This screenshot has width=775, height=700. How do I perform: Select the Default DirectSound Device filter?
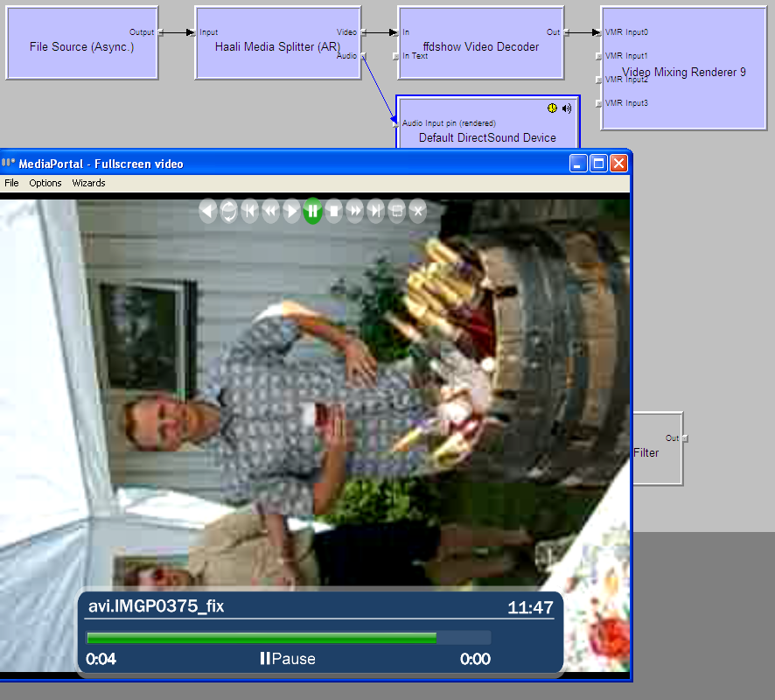pyautogui.click(x=487, y=123)
